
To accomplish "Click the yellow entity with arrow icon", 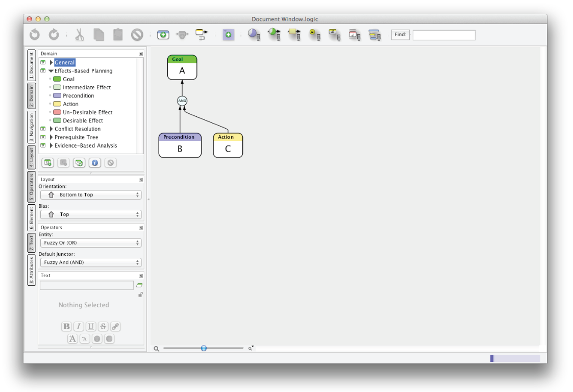I will pyautogui.click(x=202, y=35).
